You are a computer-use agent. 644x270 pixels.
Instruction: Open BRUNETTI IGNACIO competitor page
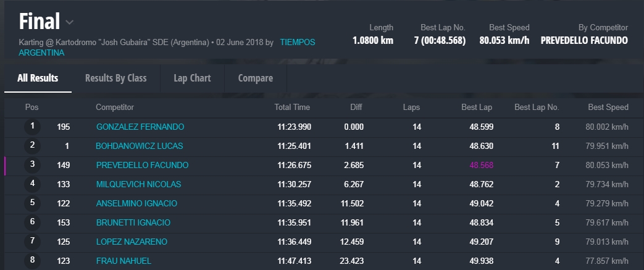[133, 222]
